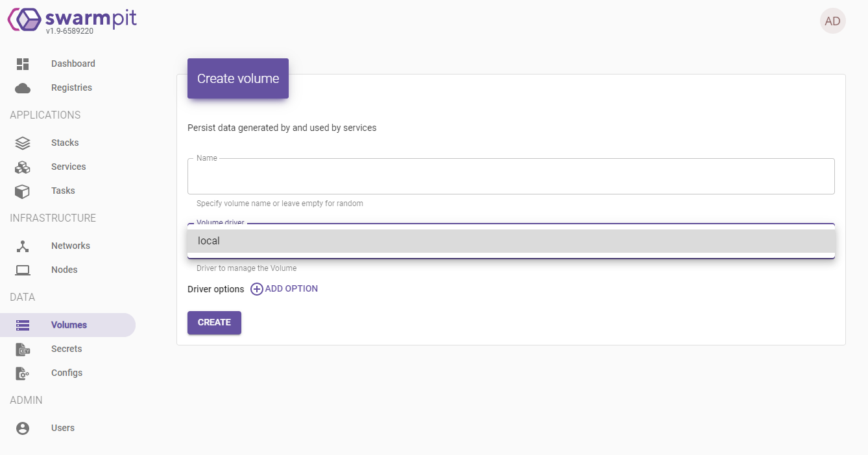This screenshot has width=868, height=455.
Task: Select Volumes in sidebar
Action: point(67,325)
